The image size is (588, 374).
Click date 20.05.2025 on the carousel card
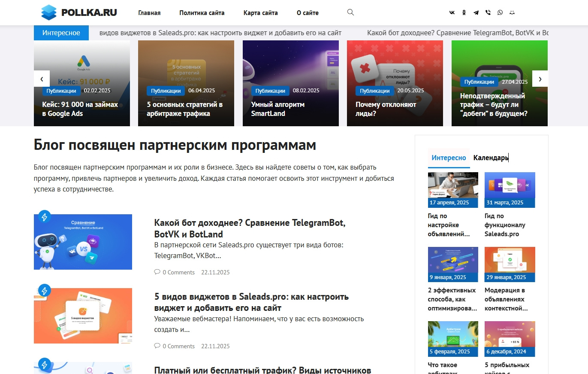[410, 91]
